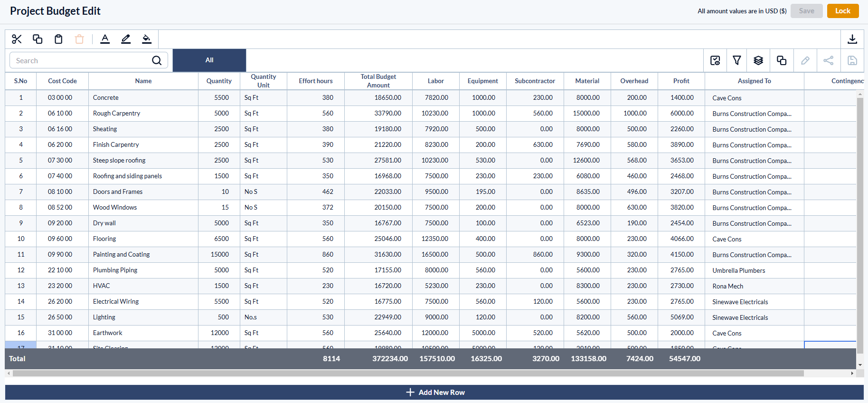Select the Painting and Coating cell
Screen dimensions: 868x403
(143, 254)
